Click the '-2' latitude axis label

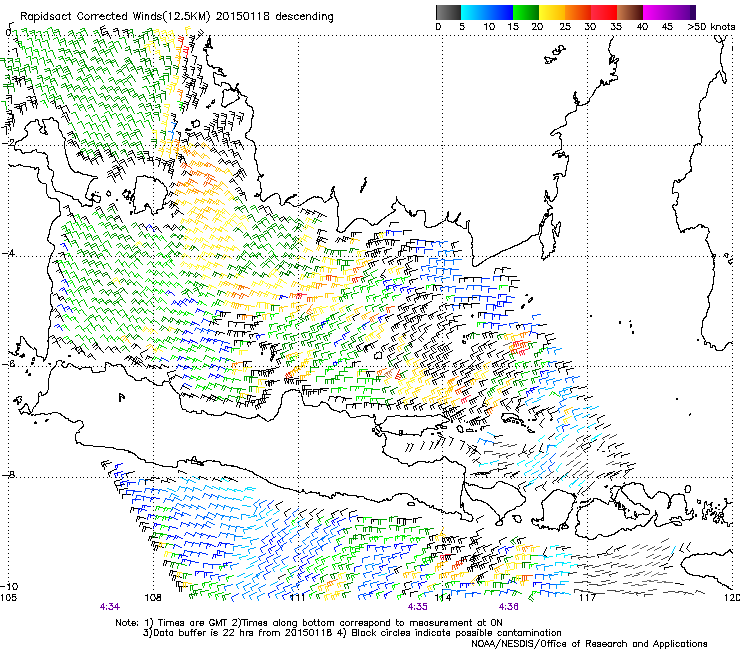(x=8, y=143)
